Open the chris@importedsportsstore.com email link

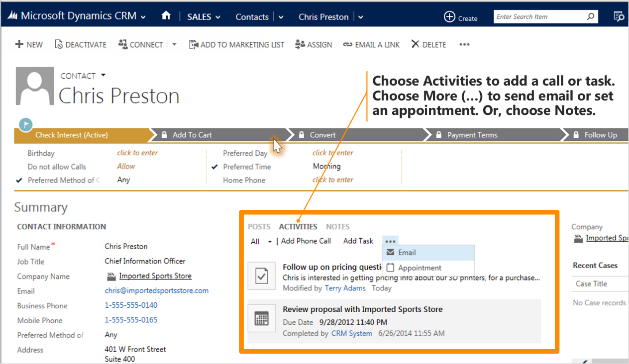pos(156,291)
